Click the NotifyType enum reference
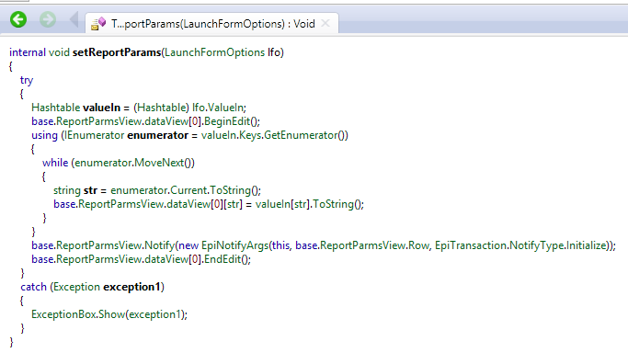This screenshot has height=364, width=628. [536, 245]
